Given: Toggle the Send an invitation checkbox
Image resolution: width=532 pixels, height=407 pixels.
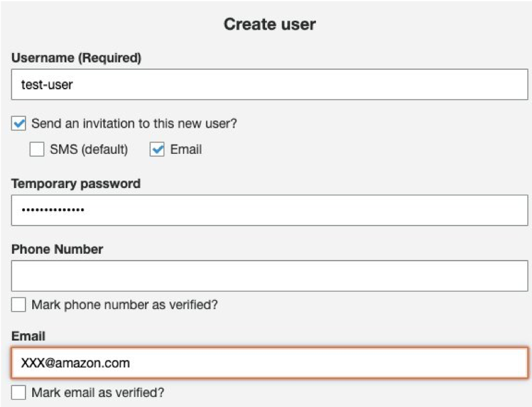Looking at the screenshot, I should [x=19, y=124].
